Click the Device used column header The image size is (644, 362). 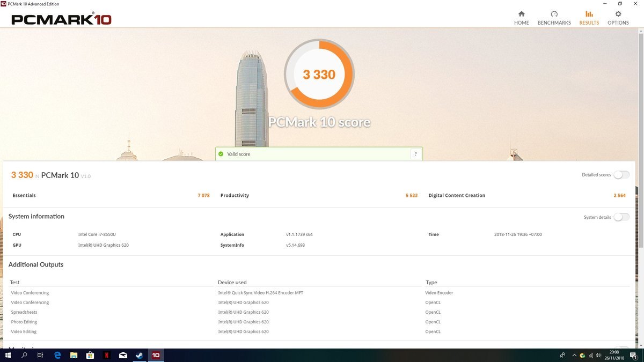coord(232,282)
